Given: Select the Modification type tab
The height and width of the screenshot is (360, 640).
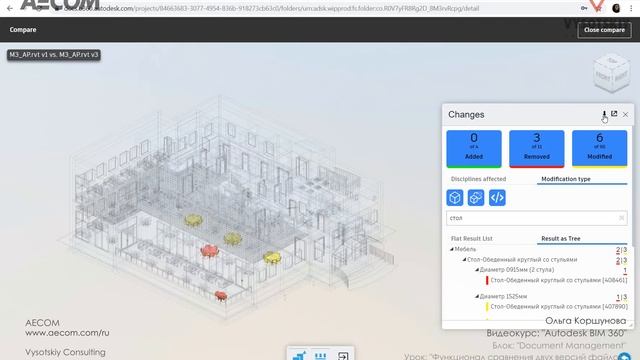Looking at the screenshot, I should click(x=566, y=179).
